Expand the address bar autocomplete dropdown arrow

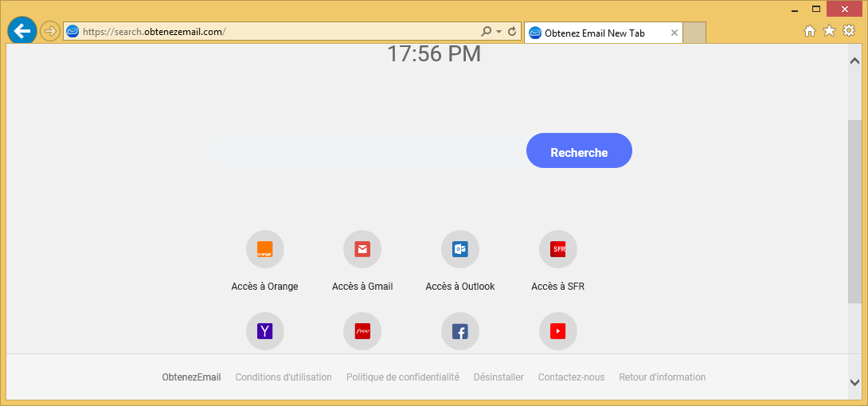click(x=499, y=33)
